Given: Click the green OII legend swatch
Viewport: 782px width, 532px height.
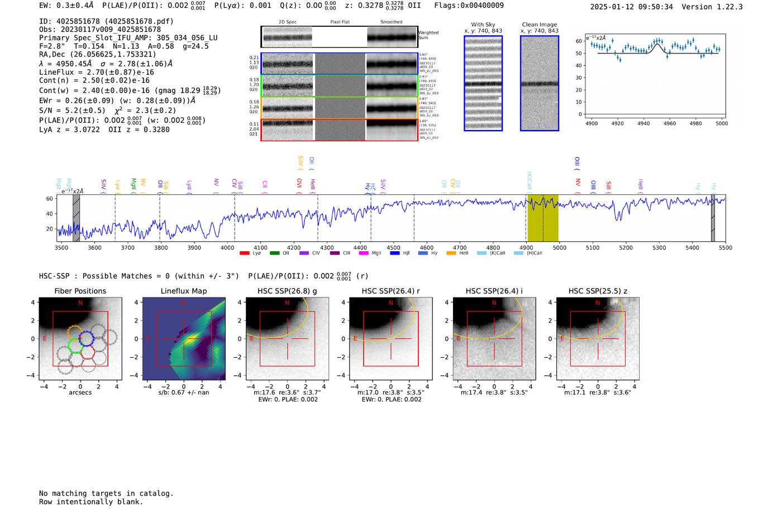Looking at the screenshot, I should pos(274,253).
